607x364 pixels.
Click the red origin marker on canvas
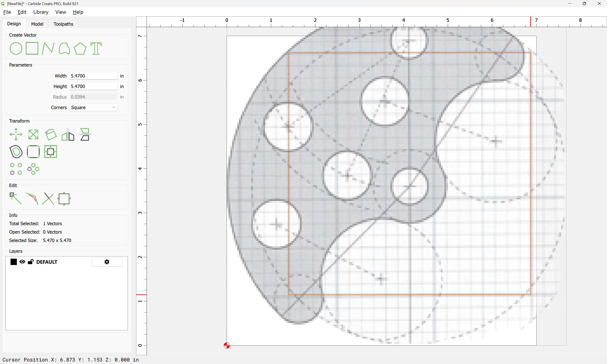[x=227, y=345]
